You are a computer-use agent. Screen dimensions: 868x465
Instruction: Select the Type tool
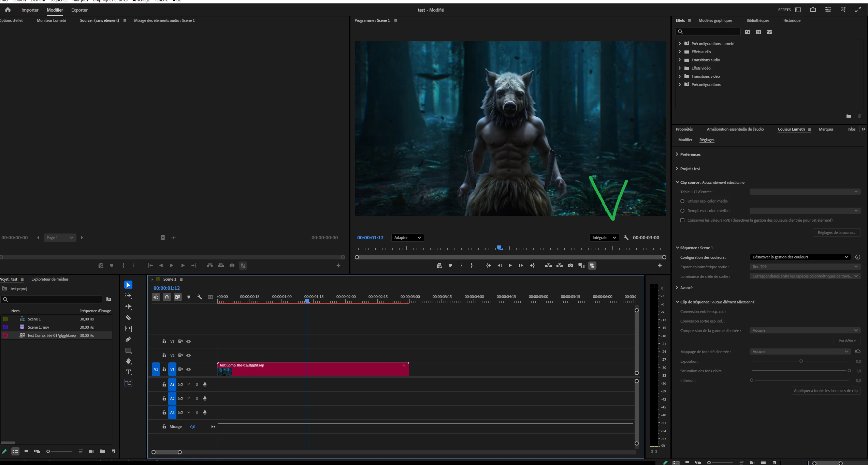pos(128,372)
